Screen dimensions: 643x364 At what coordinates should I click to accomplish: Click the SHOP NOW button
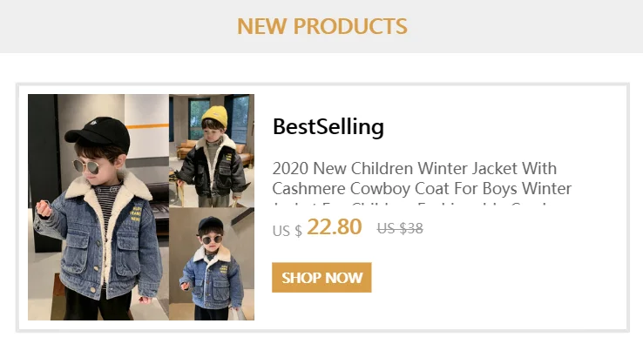[321, 278]
